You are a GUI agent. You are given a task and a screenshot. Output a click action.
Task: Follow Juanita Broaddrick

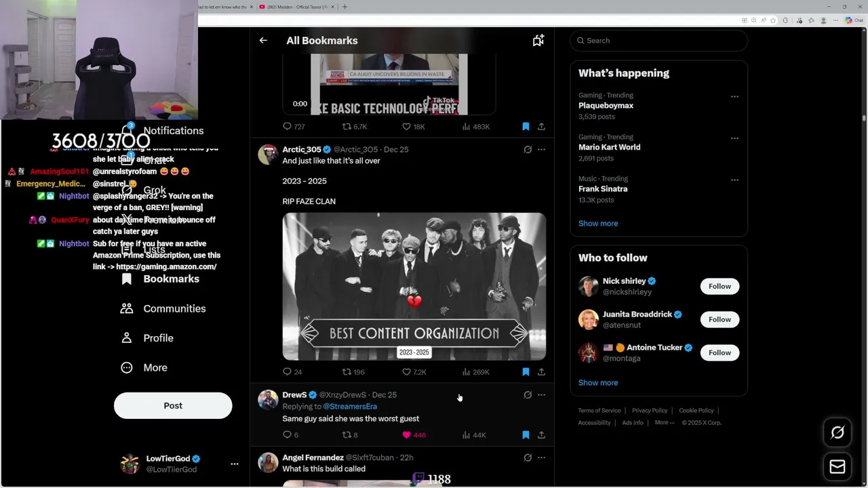click(x=719, y=319)
